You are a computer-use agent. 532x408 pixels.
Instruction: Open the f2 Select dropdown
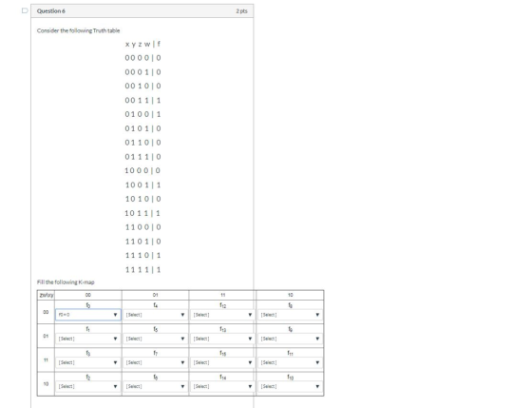[87, 386]
